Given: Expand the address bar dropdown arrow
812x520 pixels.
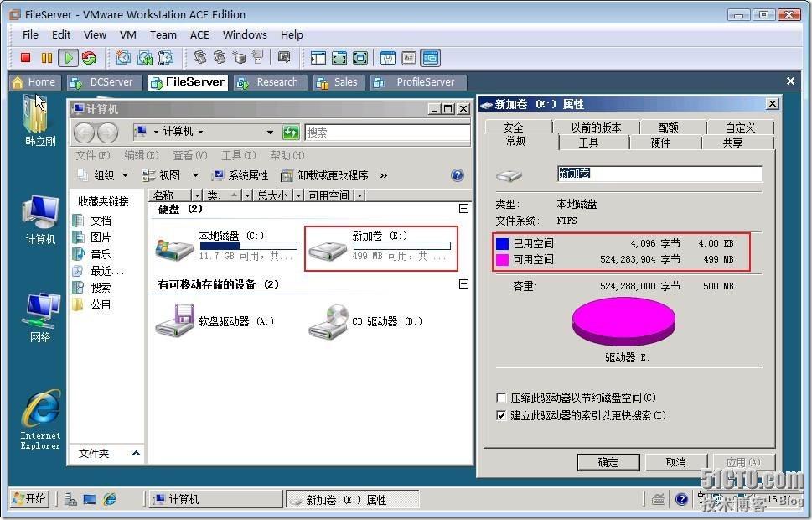Looking at the screenshot, I should coord(270,133).
